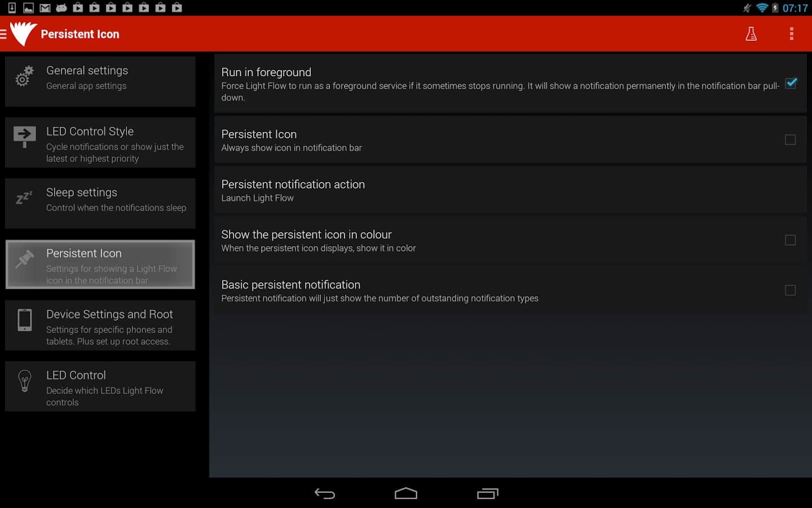
Task: Click the light bulb LED Control icon
Action: pyautogui.click(x=24, y=381)
